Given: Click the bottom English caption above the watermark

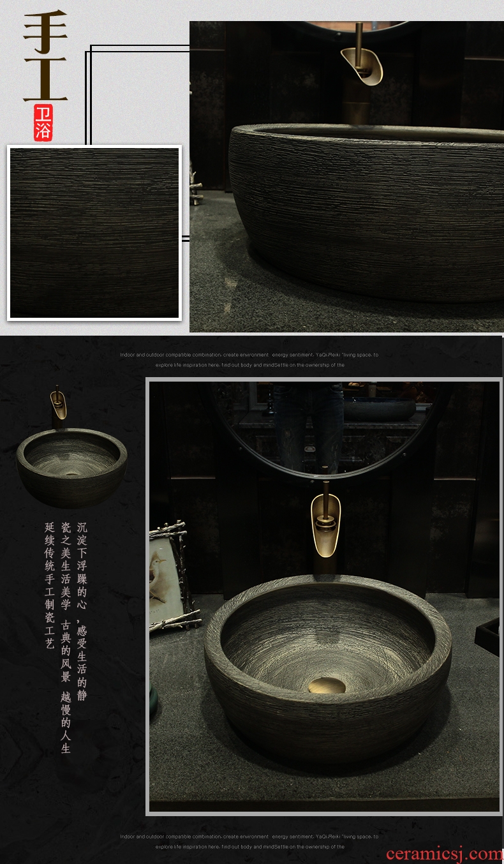Looking at the screenshot, I should point(249,841).
